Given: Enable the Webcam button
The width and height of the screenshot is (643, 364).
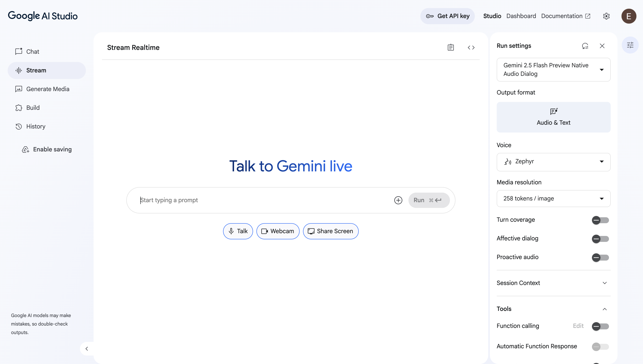Looking at the screenshot, I should tap(278, 231).
